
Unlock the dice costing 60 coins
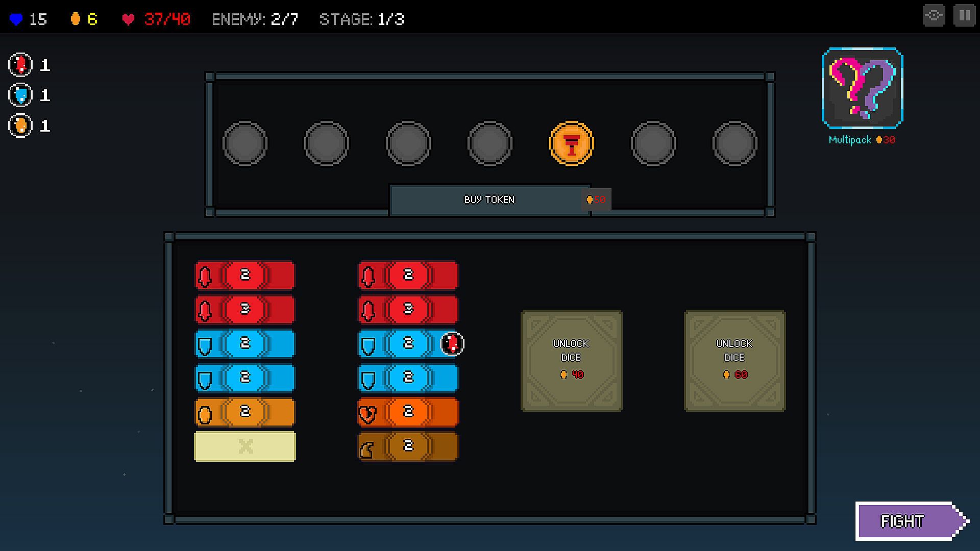(734, 360)
